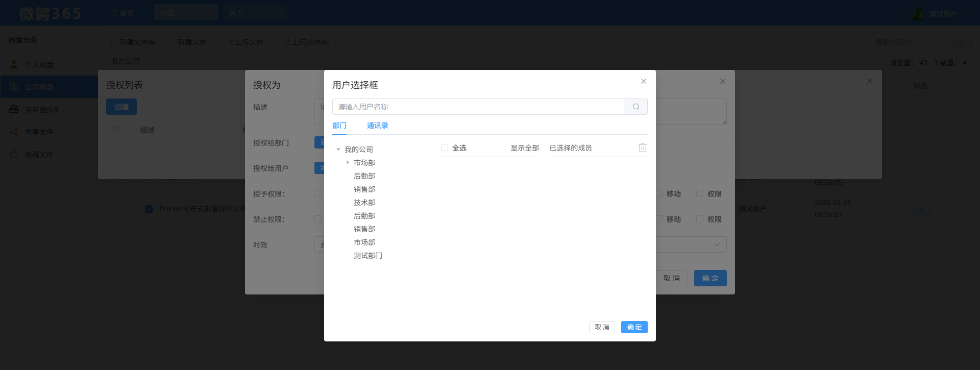This screenshot has height=370, width=980.
Task: Open the user menu dropdown arrow
Action: pyautogui.click(x=966, y=12)
